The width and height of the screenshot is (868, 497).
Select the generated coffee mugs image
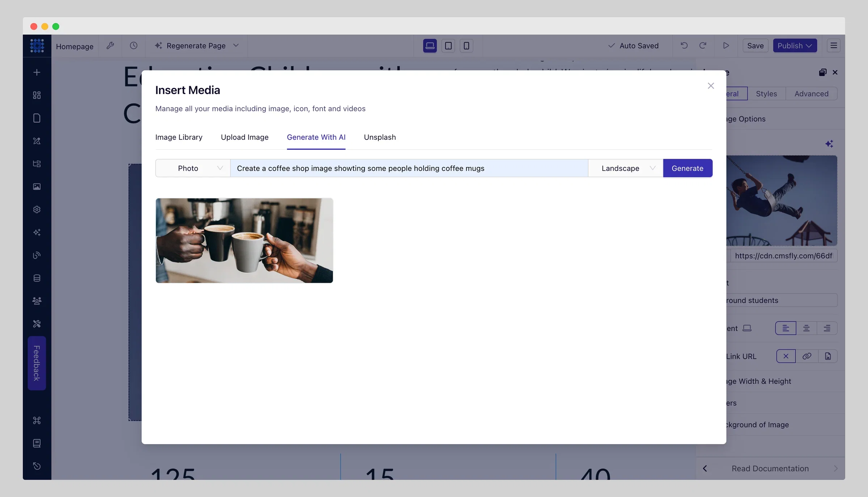pyautogui.click(x=244, y=240)
